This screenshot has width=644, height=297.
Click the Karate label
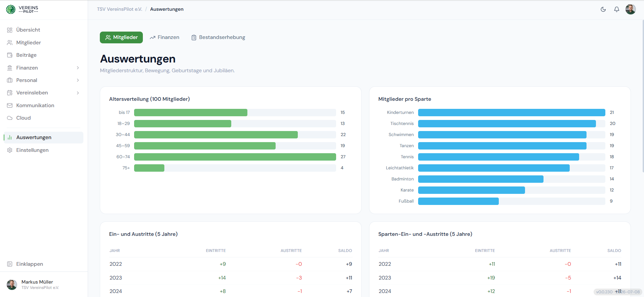point(407,190)
